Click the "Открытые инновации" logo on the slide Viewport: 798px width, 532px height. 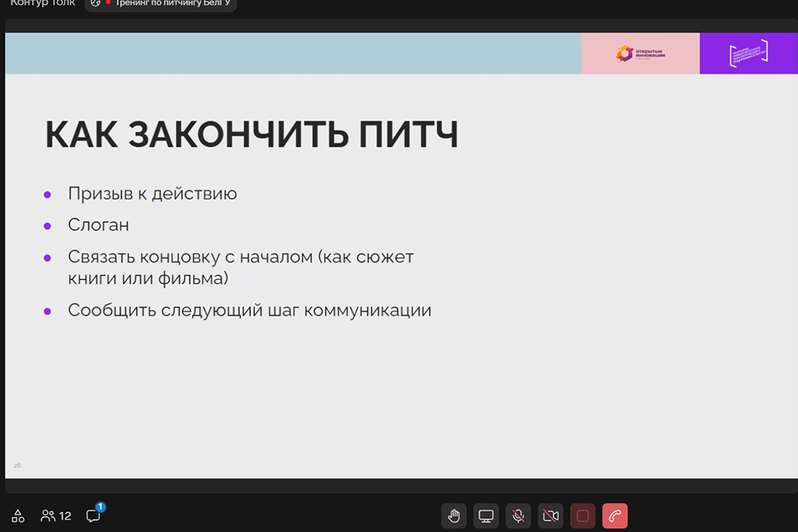coord(640,53)
